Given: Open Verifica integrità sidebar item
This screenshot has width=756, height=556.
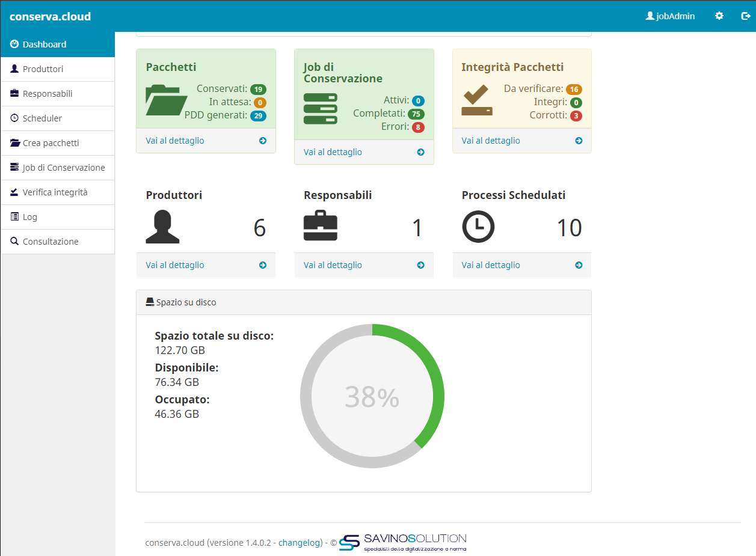Looking at the screenshot, I should 55,192.
